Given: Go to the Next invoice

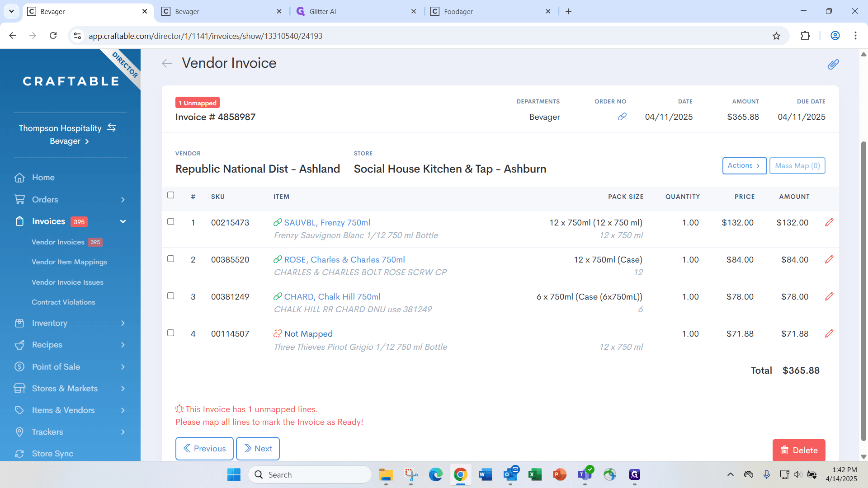Looking at the screenshot, I should pyautogui.click(x=258, y=449).
